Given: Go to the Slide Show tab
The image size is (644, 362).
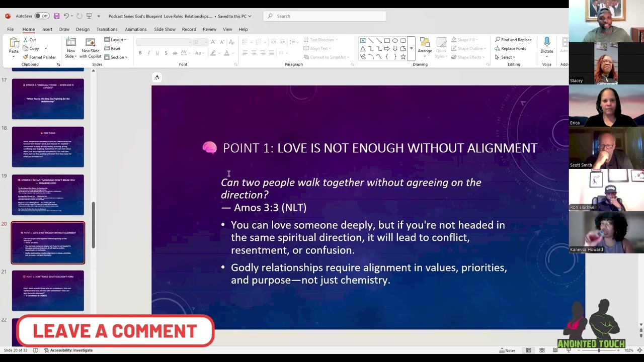Looking at the screenshot, I should 165,29.
